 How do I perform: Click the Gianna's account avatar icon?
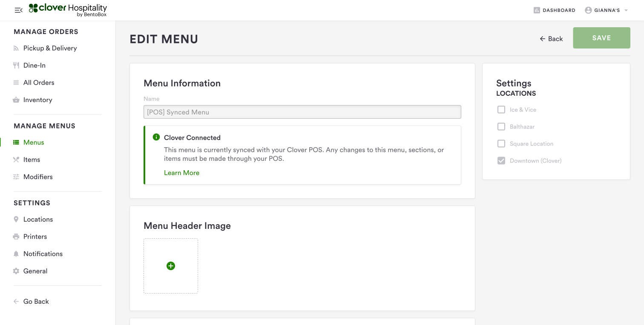(x=588, y=10)
